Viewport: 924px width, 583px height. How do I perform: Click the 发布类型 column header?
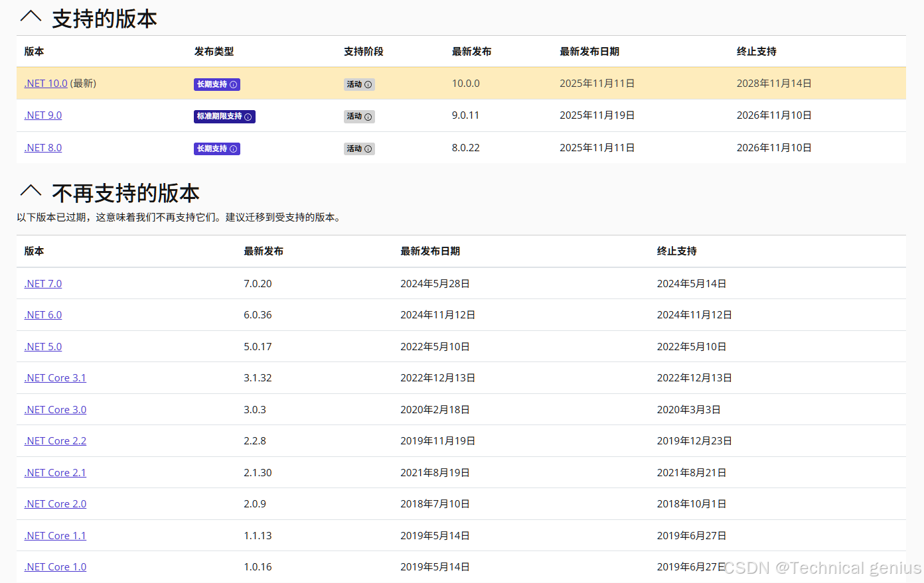[x=214, y=52]
